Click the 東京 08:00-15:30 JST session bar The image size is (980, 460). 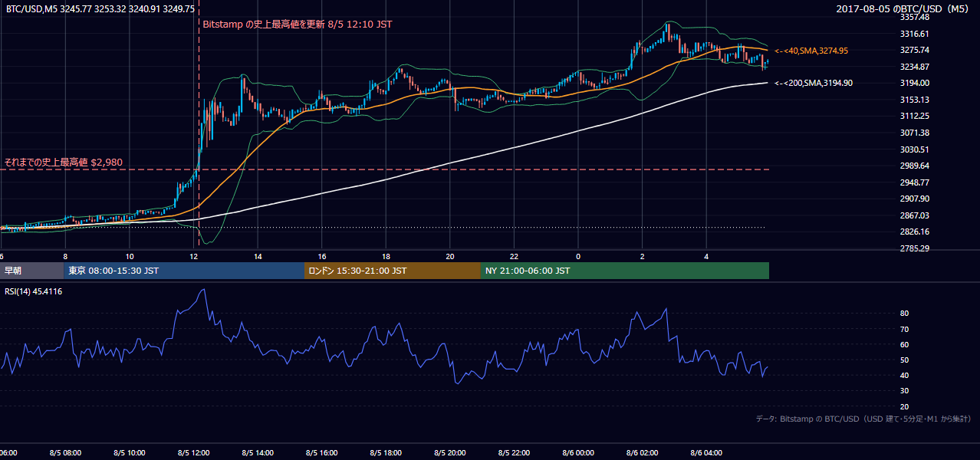tap(184, 271)
